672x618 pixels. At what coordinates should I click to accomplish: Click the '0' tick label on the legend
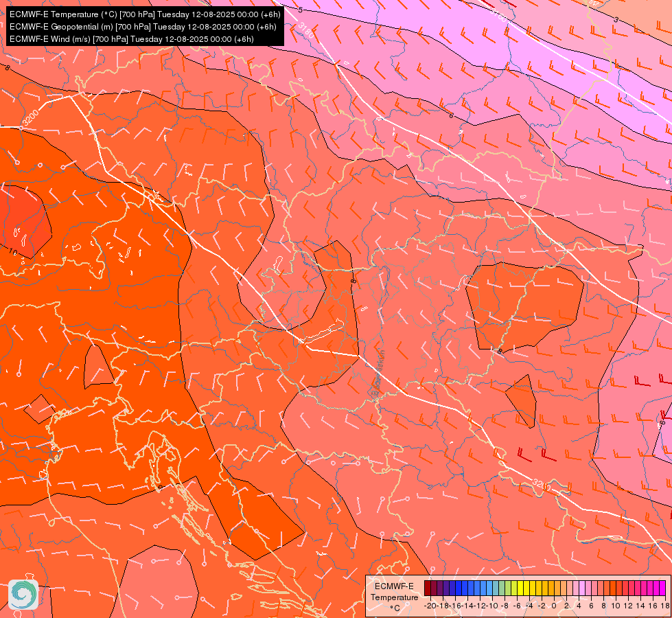click(x=554, y=606)
